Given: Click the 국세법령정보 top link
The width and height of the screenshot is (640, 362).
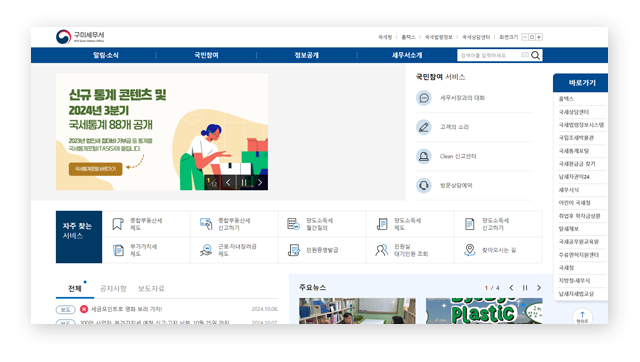Looking at the screenshot, I should (x=439, y=37).
